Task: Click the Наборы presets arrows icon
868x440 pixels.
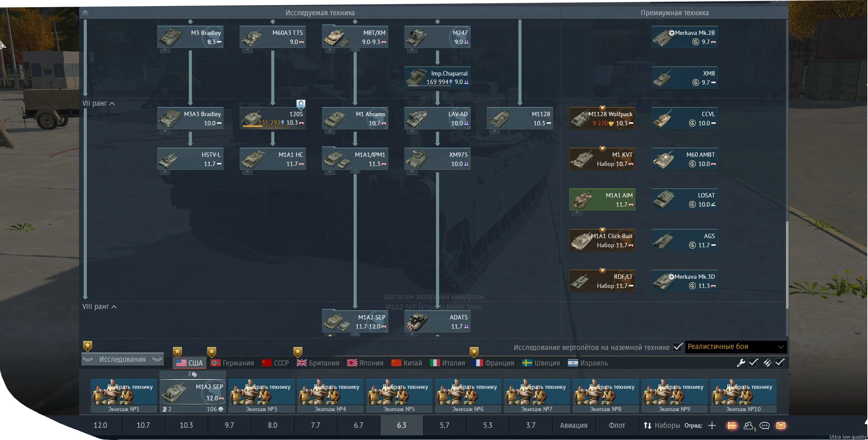Action: 647,425
